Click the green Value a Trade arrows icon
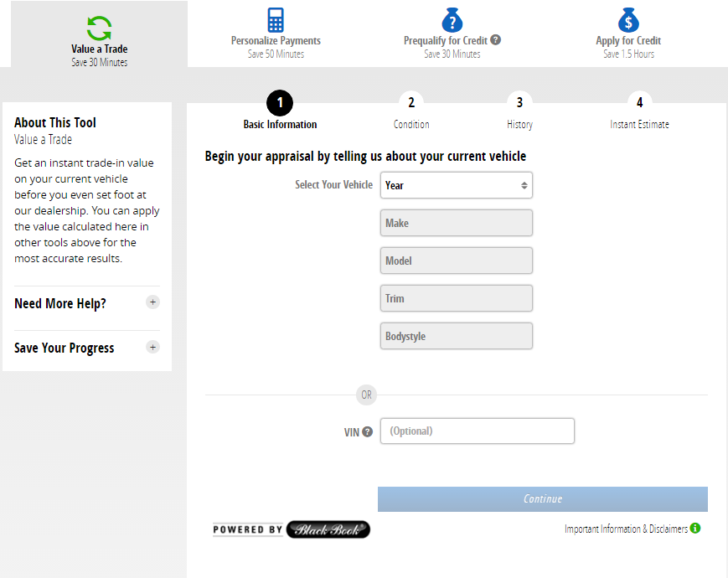This screenshot has height=578, width=728. 99,28
